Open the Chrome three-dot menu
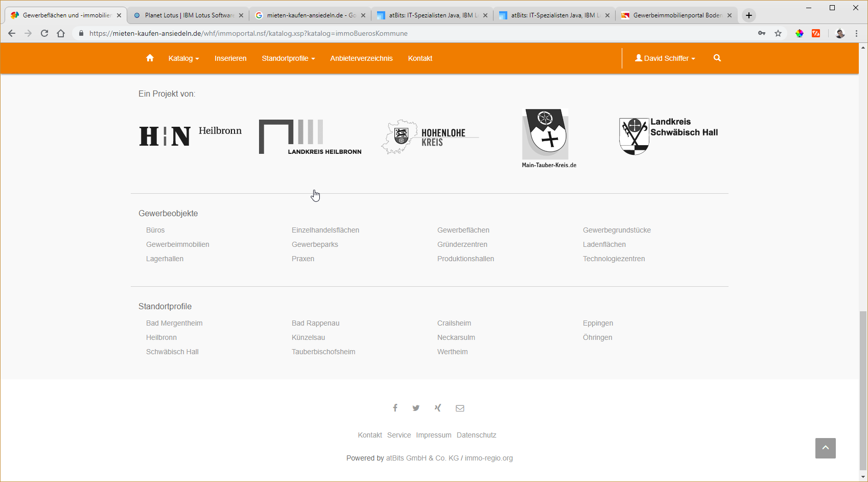 pyautogui.click(x=857, y=33)
